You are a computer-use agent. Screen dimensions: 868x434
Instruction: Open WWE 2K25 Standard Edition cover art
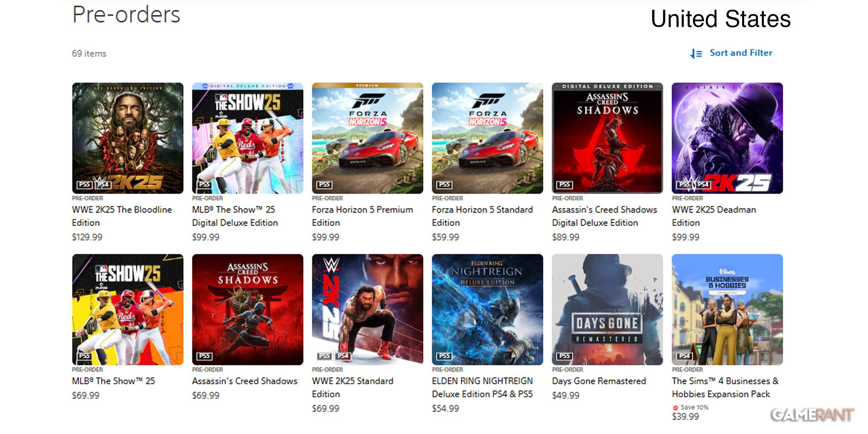tap(368, 310)
